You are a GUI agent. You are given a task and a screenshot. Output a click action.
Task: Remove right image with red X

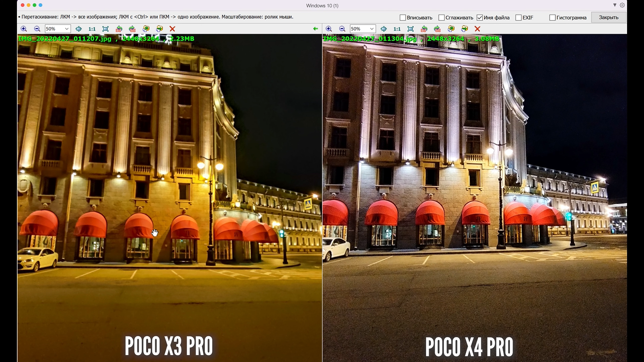[477, 29]
